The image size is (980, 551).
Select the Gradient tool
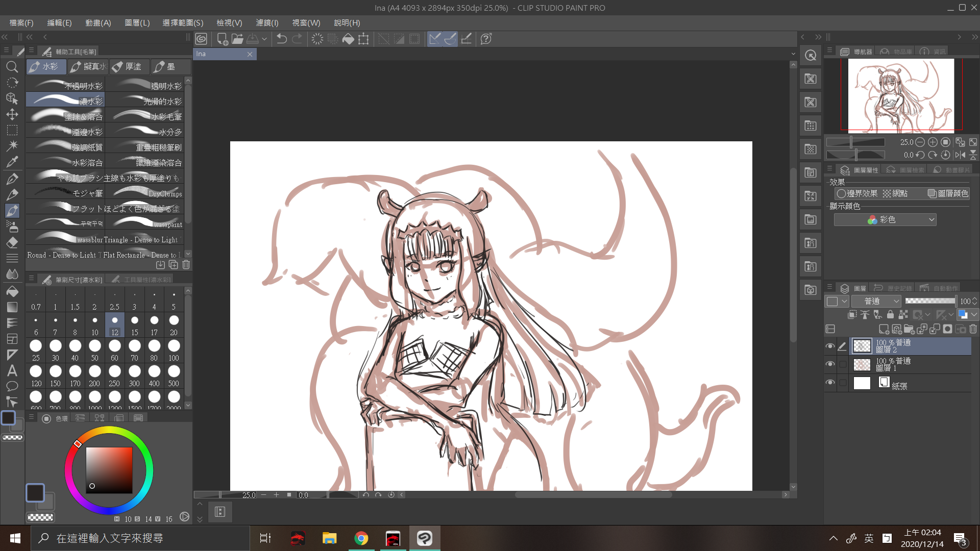12,307
